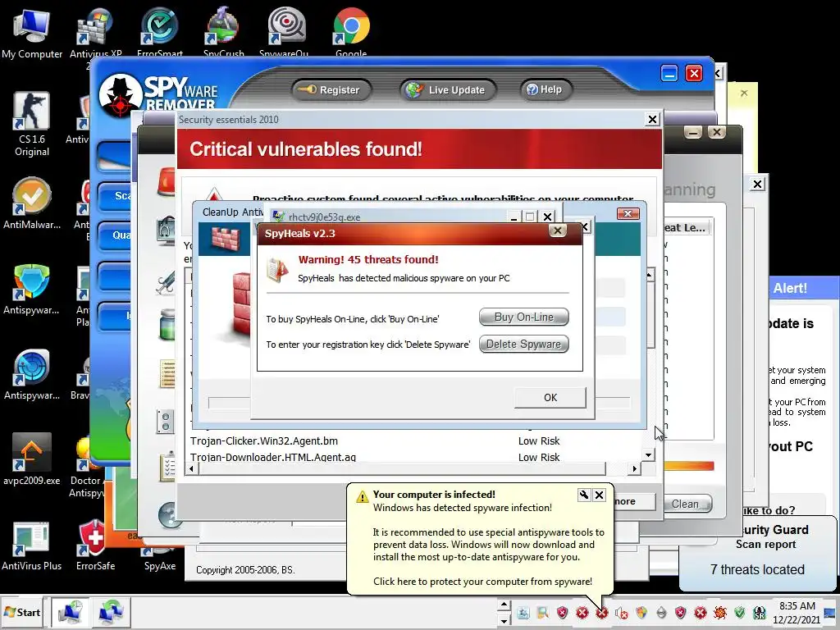Screen dimensions: 840x630
Task: Launch the AntiMalwar... checkmark icon
Action: click(x=32, y=203)
